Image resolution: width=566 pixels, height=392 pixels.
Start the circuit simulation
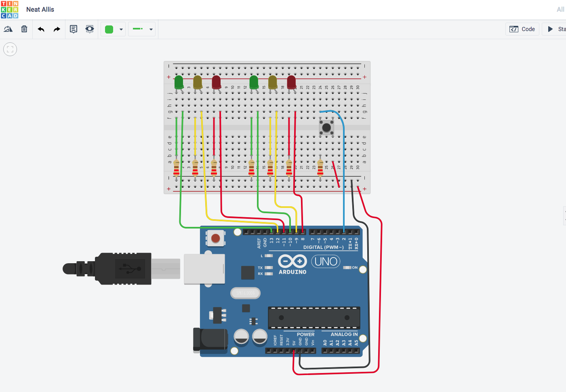pos(554,29)
